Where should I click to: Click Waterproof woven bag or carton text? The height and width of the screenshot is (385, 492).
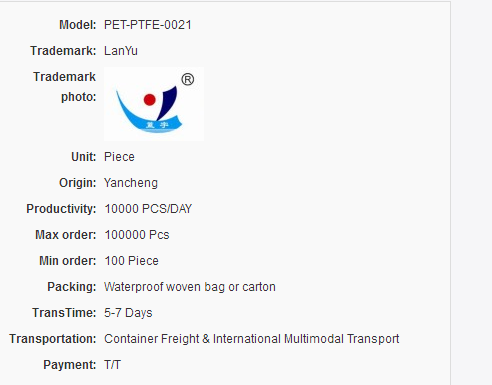click(x=190, y=287)
